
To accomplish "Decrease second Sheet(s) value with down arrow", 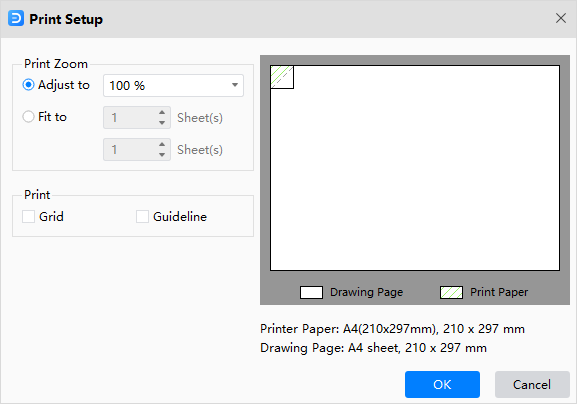I will (x=162, y=155).
